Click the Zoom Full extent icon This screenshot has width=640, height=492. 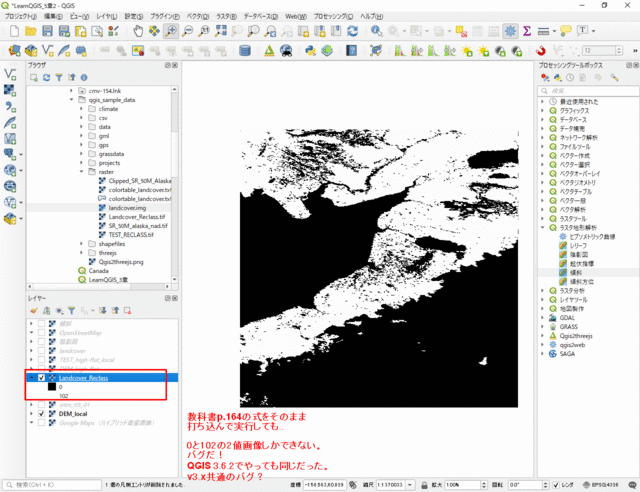coord(221,31)
